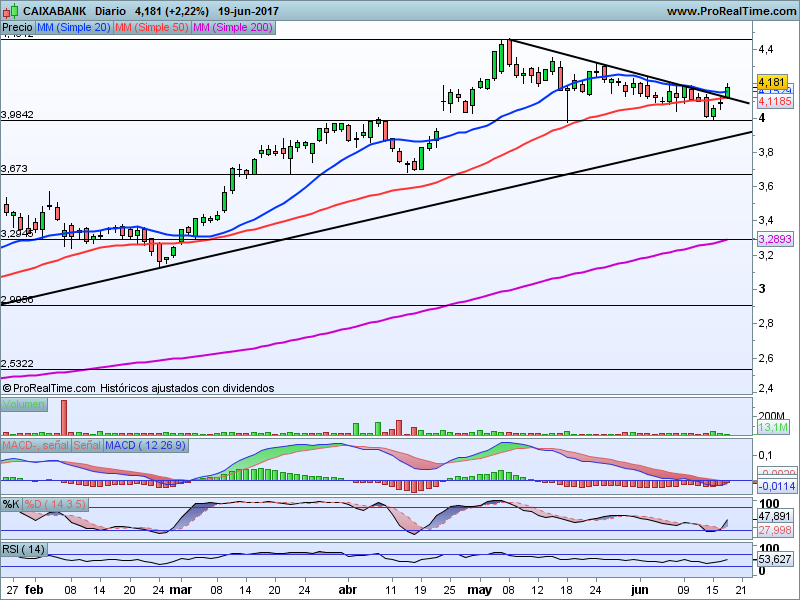Open the RSI (14) indicator label
The image size is (800, 600).
[x=24, y=550]
